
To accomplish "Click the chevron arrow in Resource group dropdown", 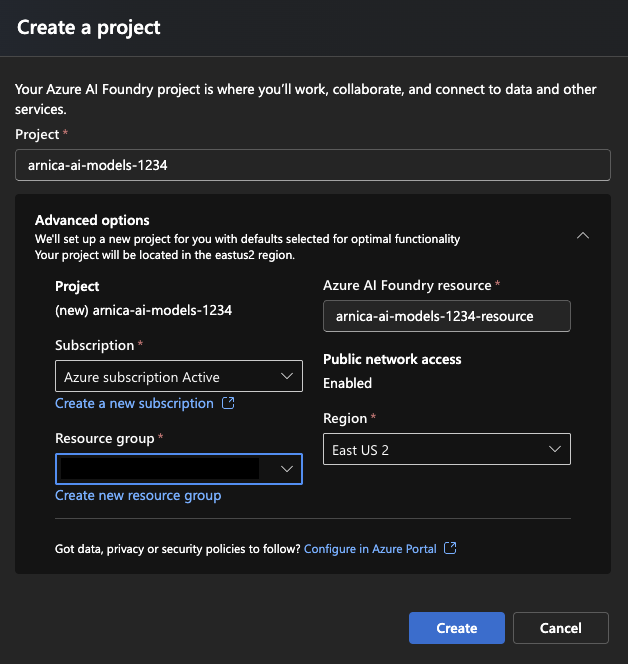I will coord(287,468).
